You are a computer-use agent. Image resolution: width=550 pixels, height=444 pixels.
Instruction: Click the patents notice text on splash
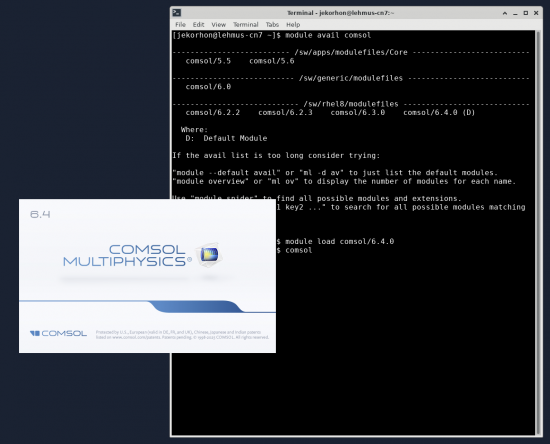[182, 335]
